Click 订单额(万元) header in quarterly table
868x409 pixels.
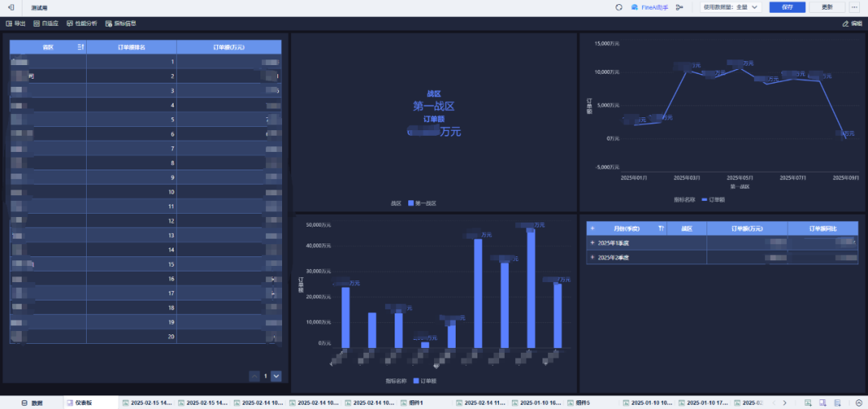747,228
